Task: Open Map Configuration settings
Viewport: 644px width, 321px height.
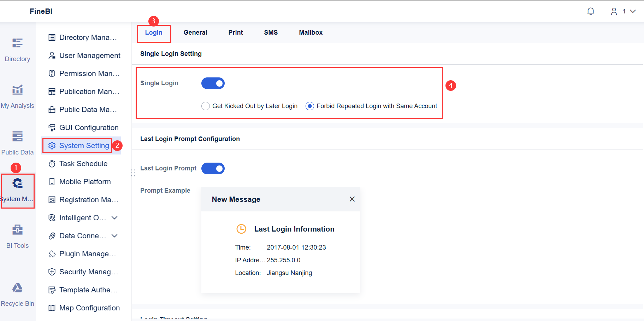Action: 89,308
